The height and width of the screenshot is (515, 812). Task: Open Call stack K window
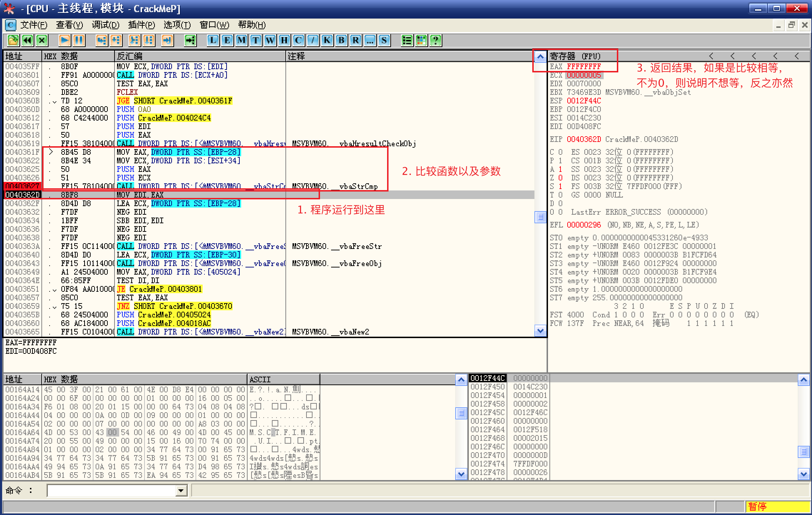[327, 40]
